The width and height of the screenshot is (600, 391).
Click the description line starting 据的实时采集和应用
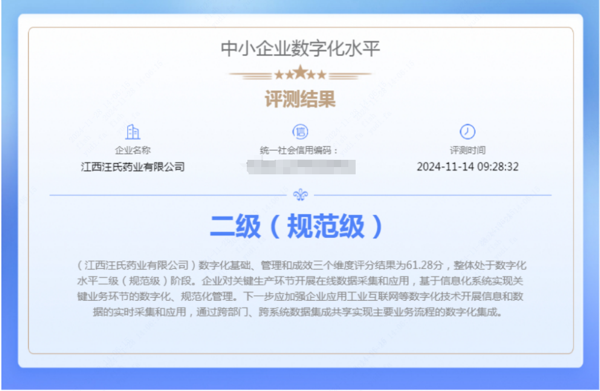298,312
